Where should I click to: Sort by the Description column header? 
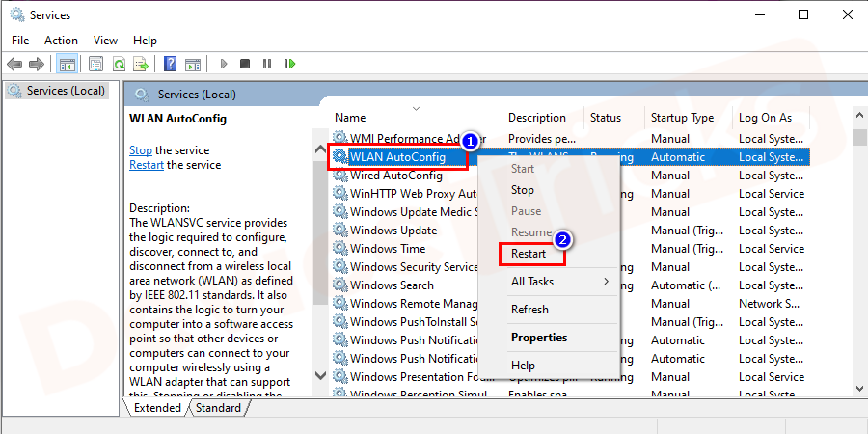coord(544,118)
